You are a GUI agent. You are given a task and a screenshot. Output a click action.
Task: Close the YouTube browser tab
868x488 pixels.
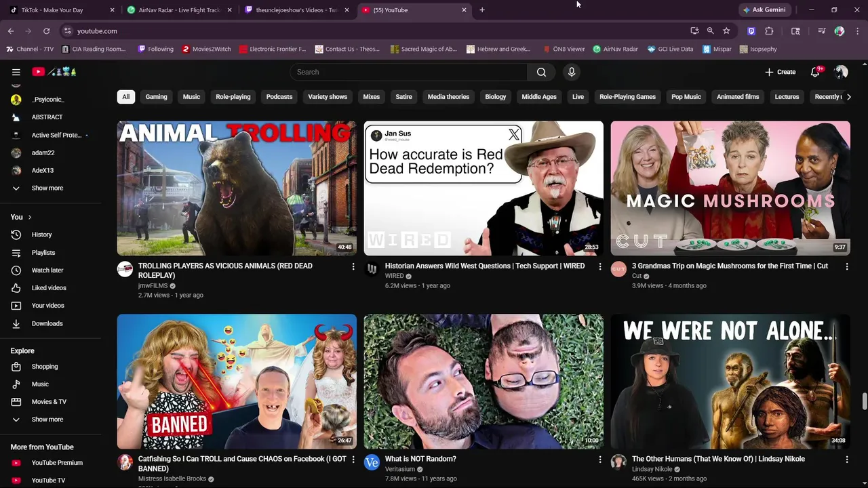(464, 10)
